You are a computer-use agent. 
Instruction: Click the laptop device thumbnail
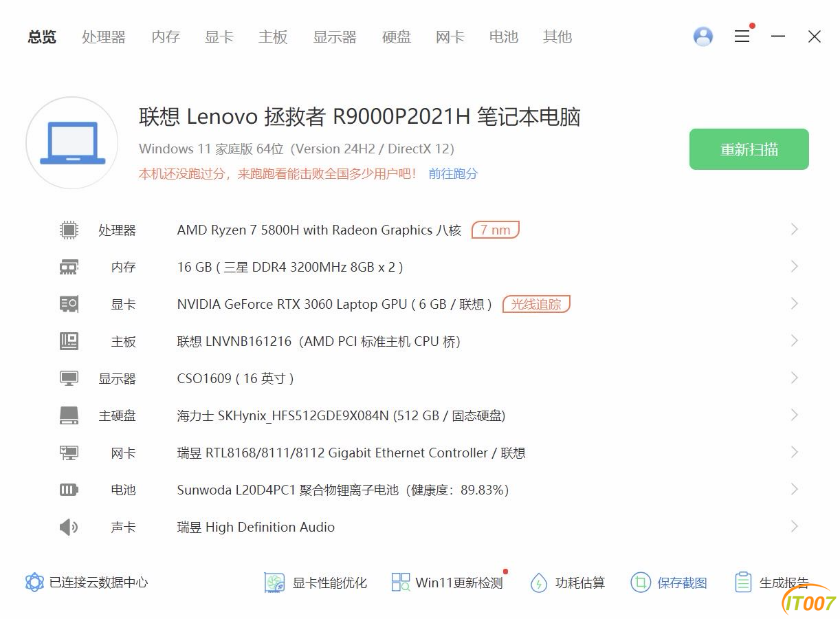tap(72, 143)
